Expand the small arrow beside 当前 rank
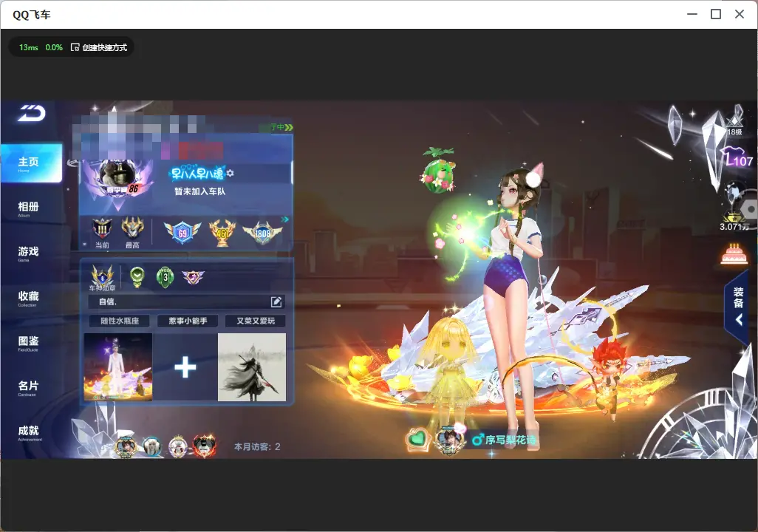The height and width of the screenshot is (532, 758). pos(85,245)
